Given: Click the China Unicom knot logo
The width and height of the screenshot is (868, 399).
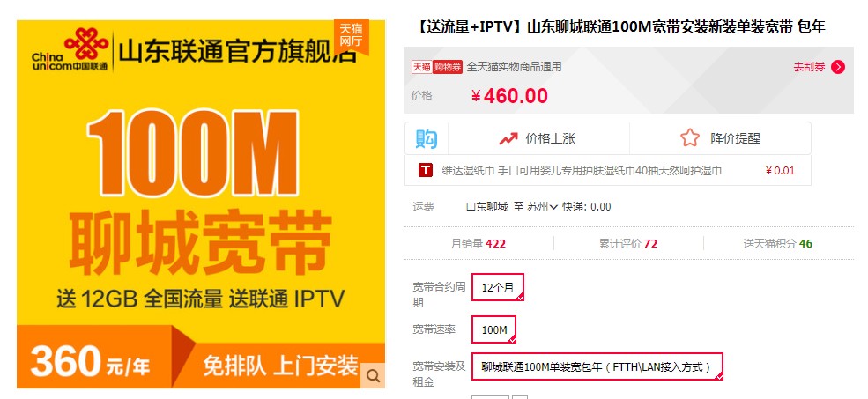Looking at the screenshot, I should click(x=86, y=44).
